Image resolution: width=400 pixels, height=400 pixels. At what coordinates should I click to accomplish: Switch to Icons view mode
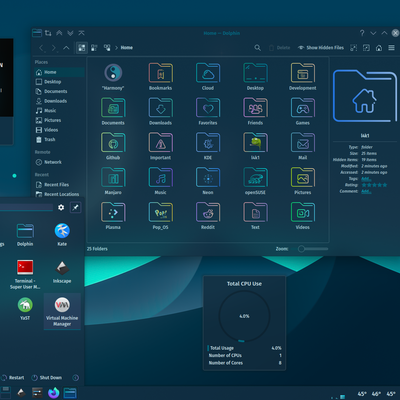(x=82, y=48)
